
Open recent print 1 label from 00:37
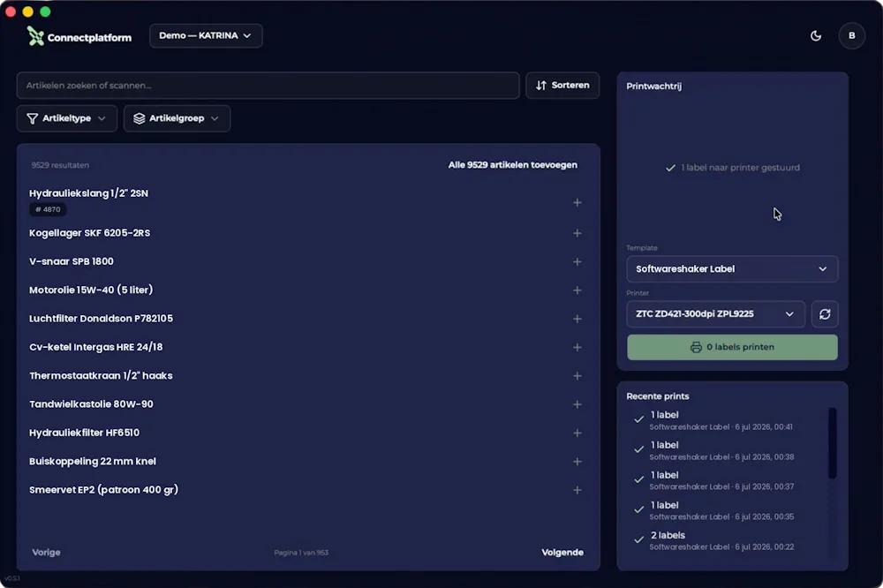click(x=721, y=480)
